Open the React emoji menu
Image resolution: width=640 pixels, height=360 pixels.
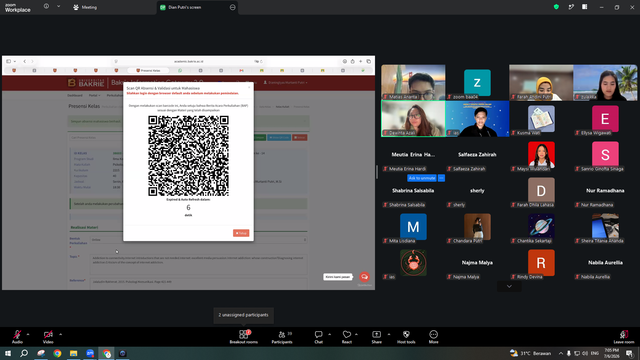347,337
